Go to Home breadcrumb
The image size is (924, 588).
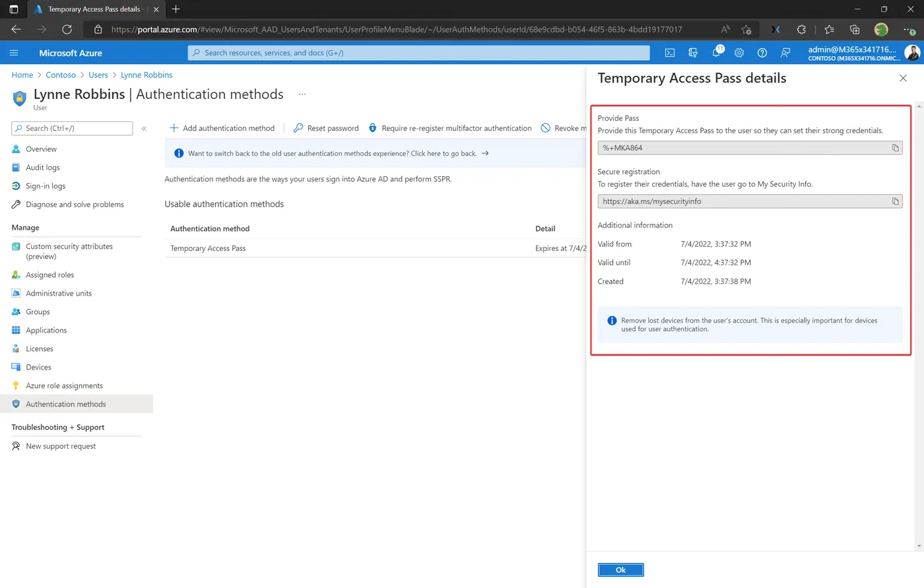click(x=22, y=75)
